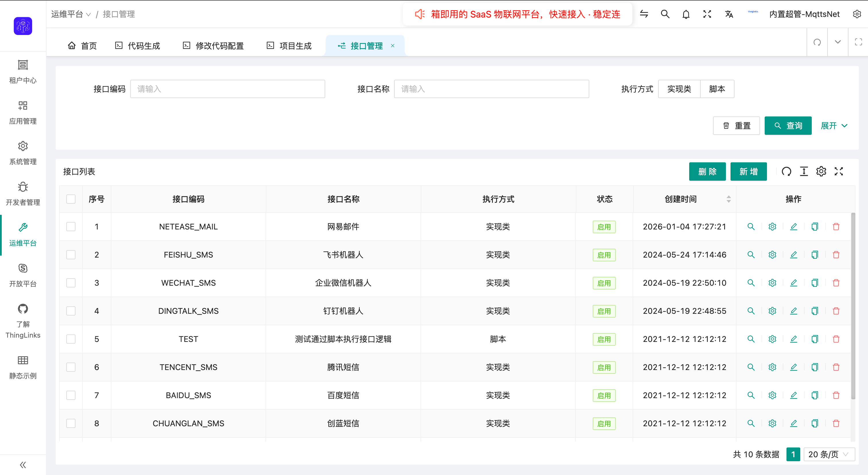Change table density with the height icon
The image size is (868, 475).
pyautogui.click(x=804, y=171)
